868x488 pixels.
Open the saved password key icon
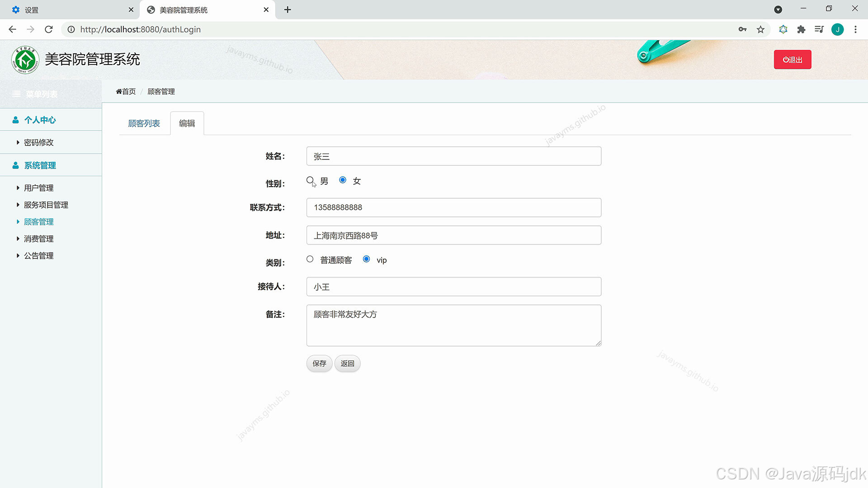pos(742,29)
